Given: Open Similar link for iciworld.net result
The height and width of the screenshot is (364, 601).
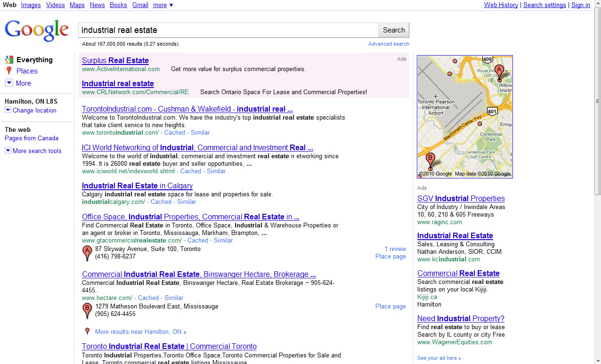Looking at the screenshot, I should point(216,171).
